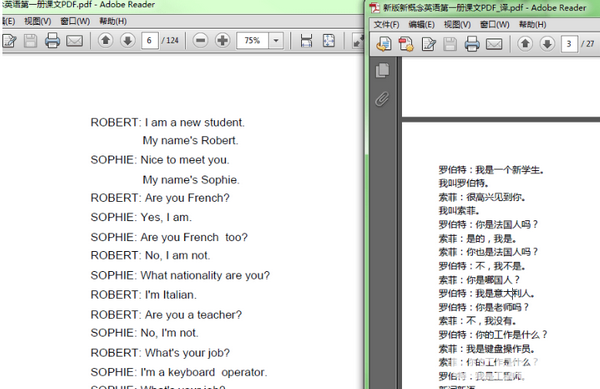The image size is (600, 389).
Task: Print the document in right Adobe Reader window
Action: tap(472, 44)
